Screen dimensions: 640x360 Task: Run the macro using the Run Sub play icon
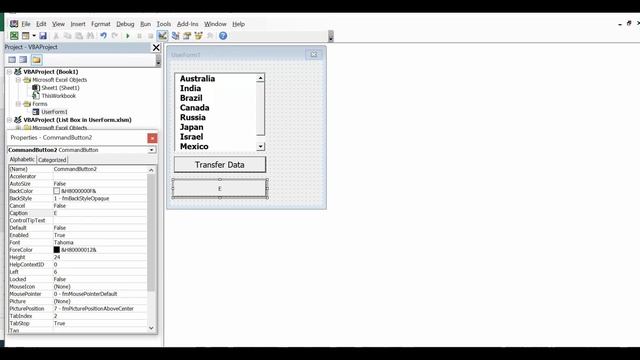click(x=128, y=36)
